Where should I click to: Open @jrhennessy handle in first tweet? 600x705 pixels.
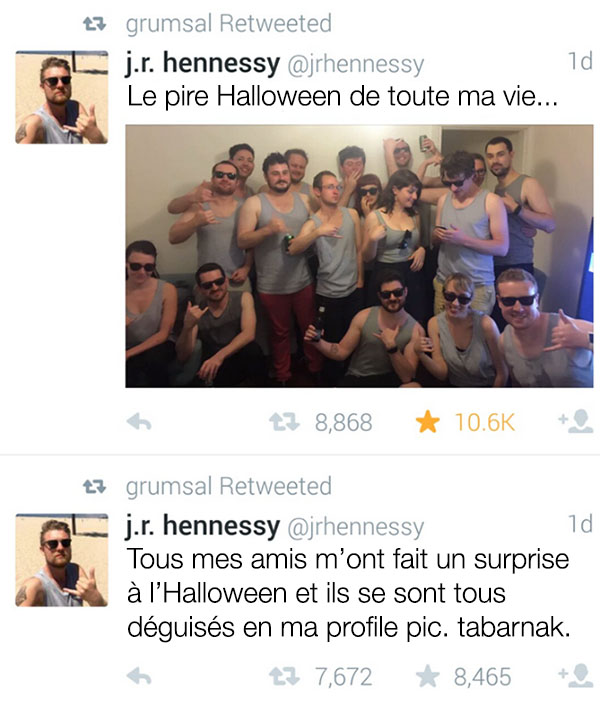[355, 64]
